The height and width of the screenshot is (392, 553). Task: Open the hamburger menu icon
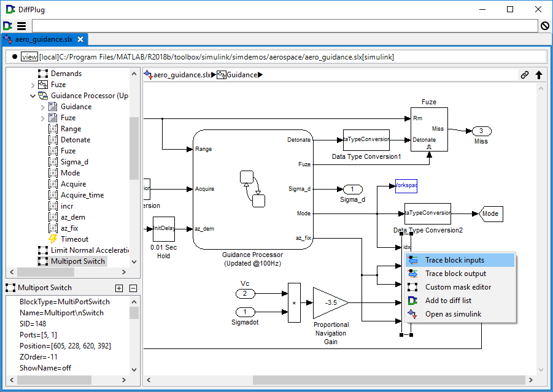(21, 26)
